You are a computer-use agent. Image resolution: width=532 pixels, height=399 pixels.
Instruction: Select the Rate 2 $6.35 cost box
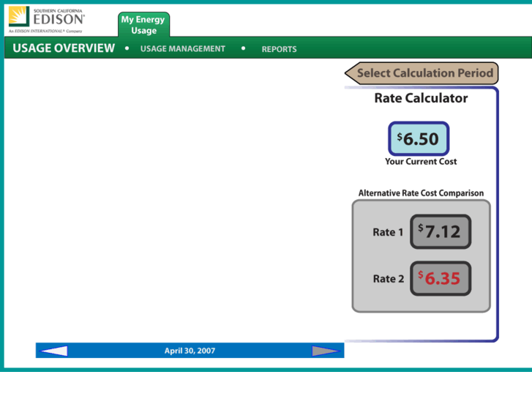pos(440,278)
